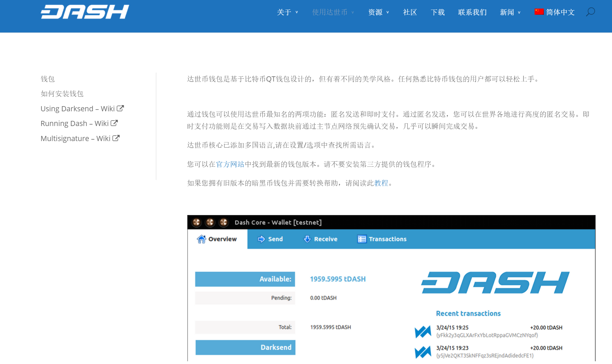Click external link icon beside Running Dash
This screenshot has height=364, width=612.
[x=114, y=123]
